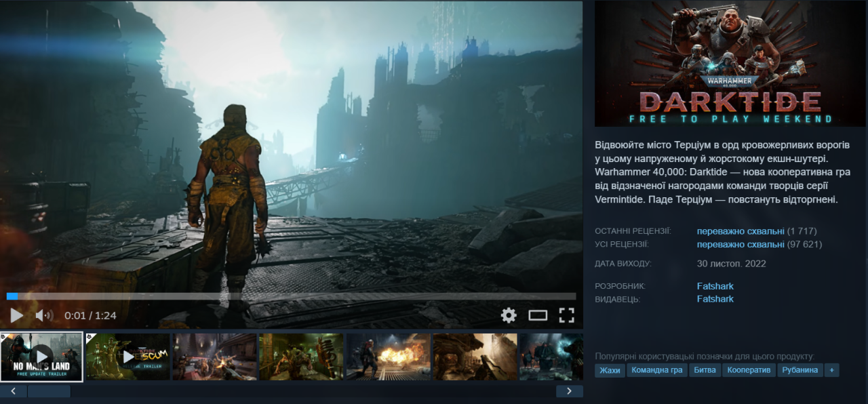Seek along the video progress bar
The height and width of the screenshot is (404, 868).
[291, 296]
